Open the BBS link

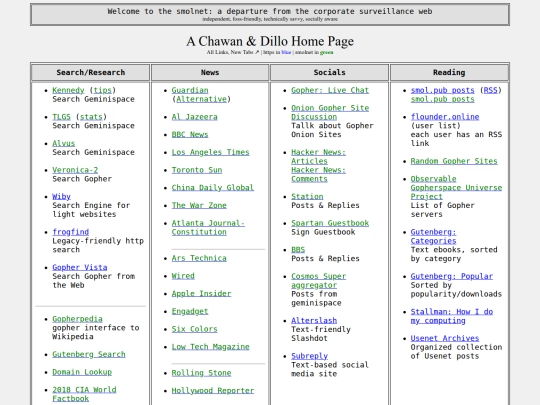298,250
